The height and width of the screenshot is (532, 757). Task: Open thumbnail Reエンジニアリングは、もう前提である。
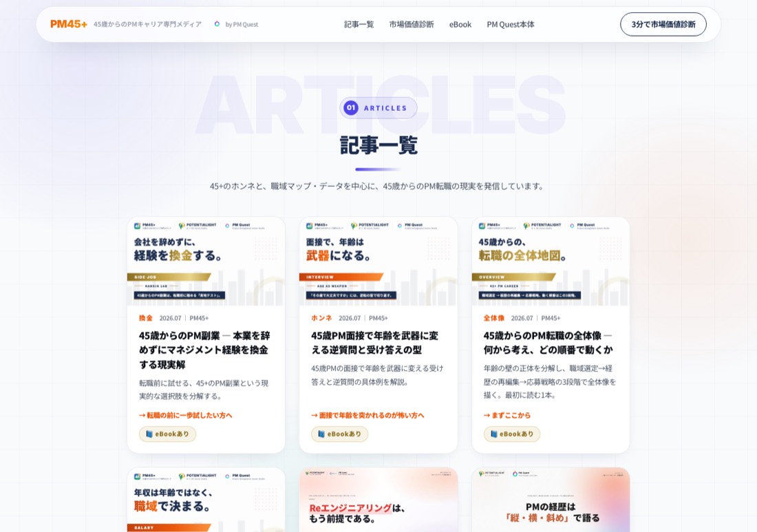click(x=378, y=500)
